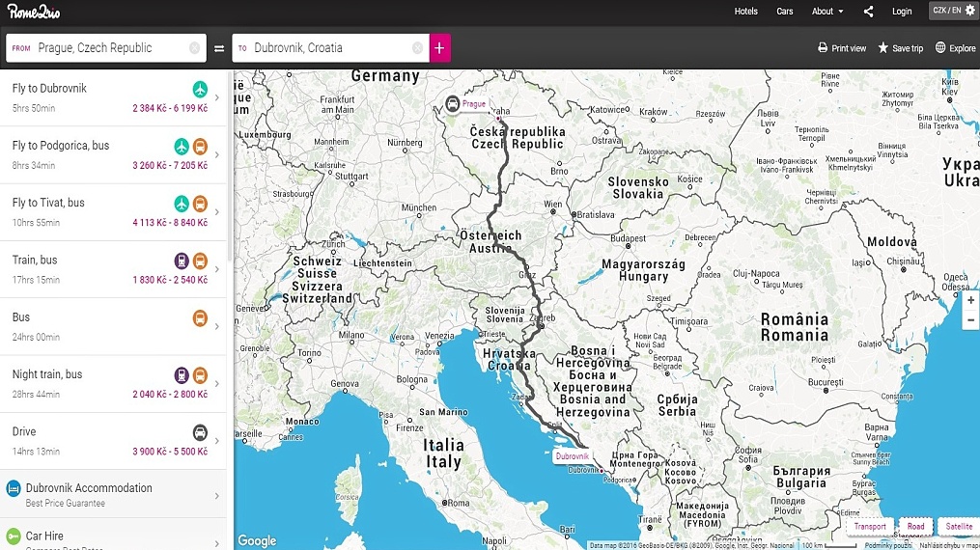Screen dimensions: 980x550
Task: Click the Dubrovnik Accommodation bed icon
Action: (x=14, y=489)
